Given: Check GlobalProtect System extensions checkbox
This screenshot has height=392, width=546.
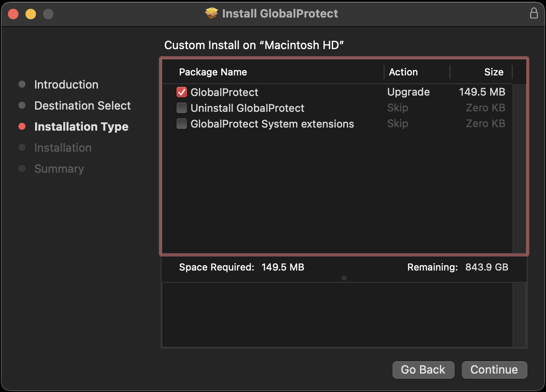Looking at the screenshot, I should [182, 124].
